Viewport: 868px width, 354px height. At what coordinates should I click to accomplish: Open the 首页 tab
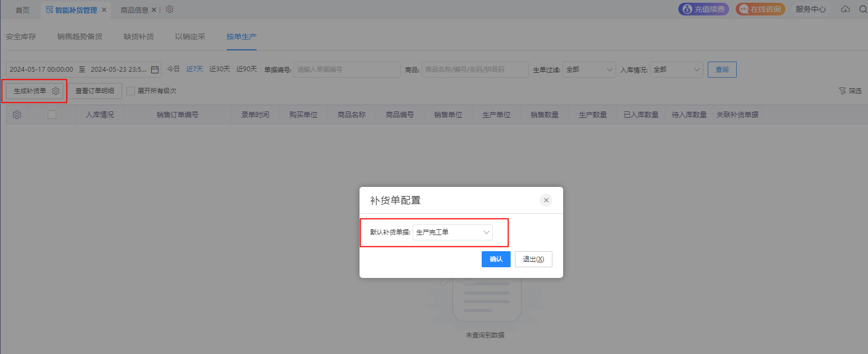point(23,10)
